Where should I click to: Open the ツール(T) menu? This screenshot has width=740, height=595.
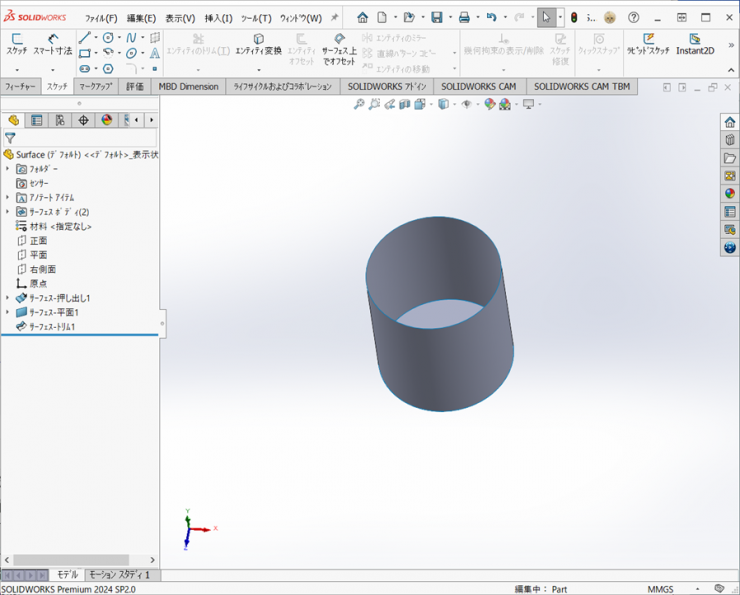click(256, 18)
